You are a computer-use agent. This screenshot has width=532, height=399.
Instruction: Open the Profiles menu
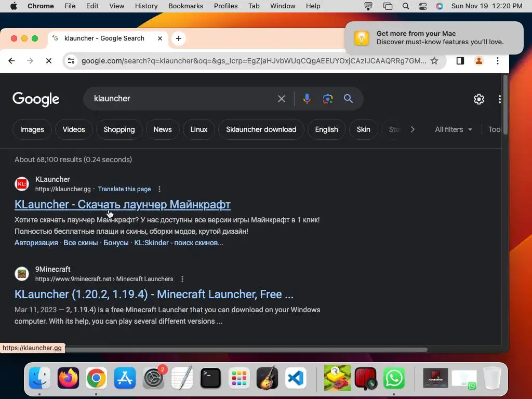(225, 6)
